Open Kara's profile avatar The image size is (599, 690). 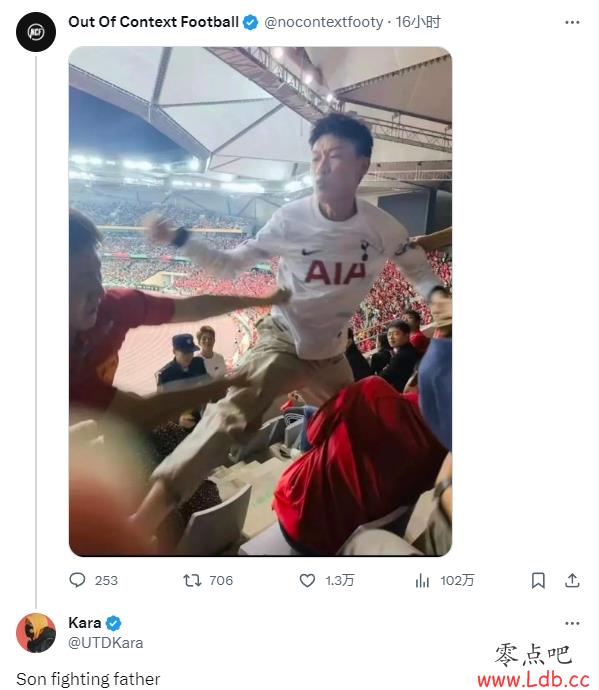point(36,632)
